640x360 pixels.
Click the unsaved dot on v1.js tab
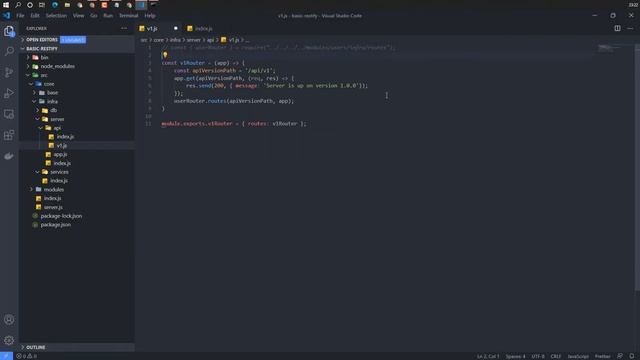(x=176, y=28)
